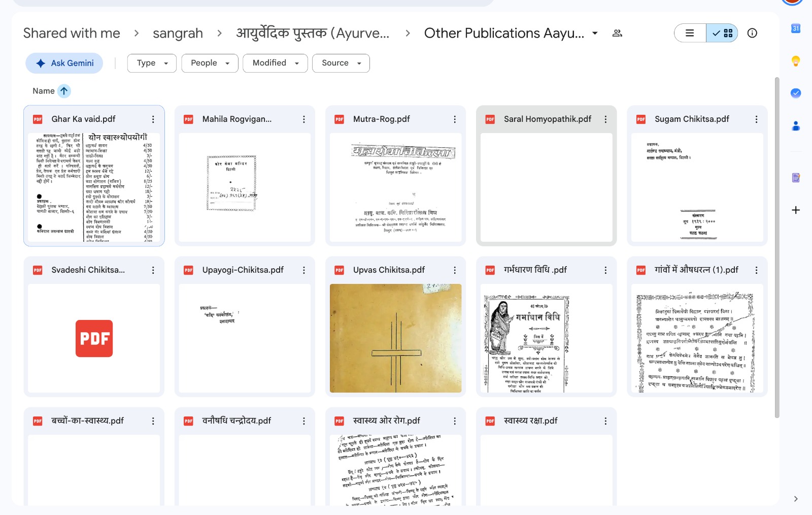The height and width of the screenshot is (515, 812).
Task: Open more actions for स्वास्थ्य ओर रोग.pdf
Action: click(455, 421)
